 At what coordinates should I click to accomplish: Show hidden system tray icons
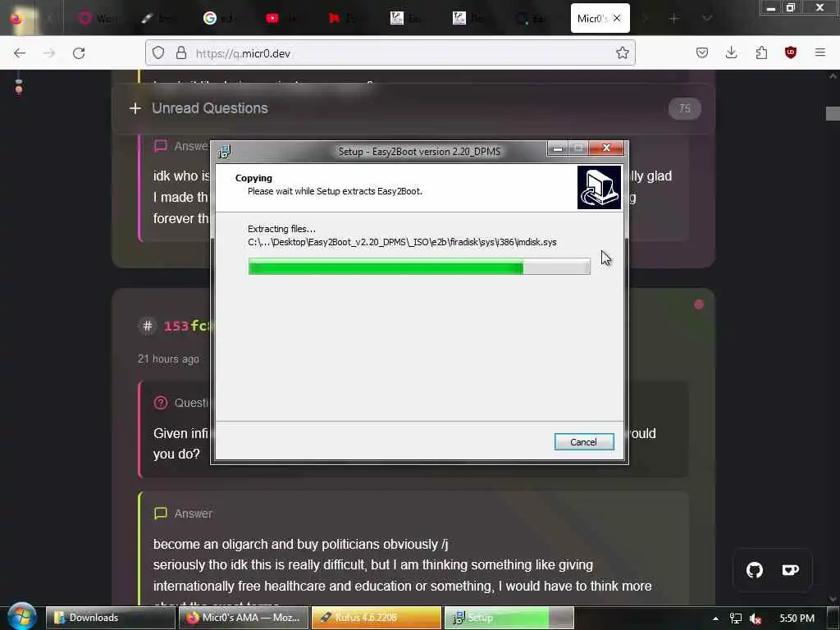pos(715,619)
